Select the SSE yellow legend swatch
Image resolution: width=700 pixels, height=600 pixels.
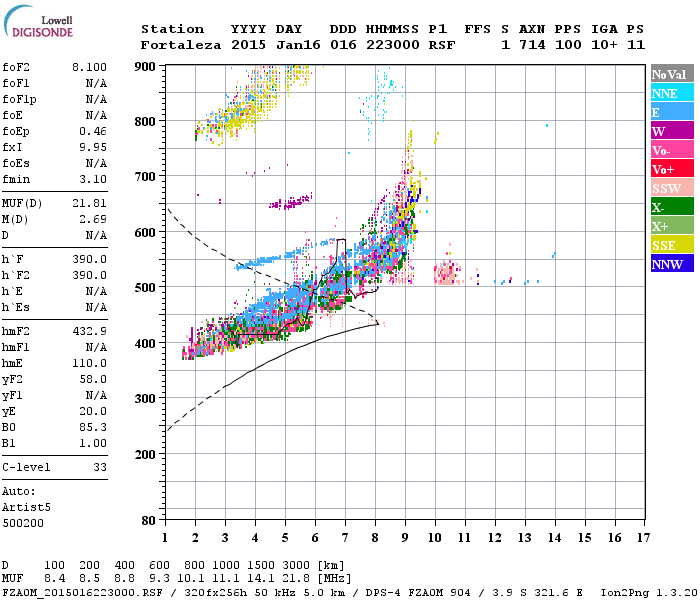672,245
